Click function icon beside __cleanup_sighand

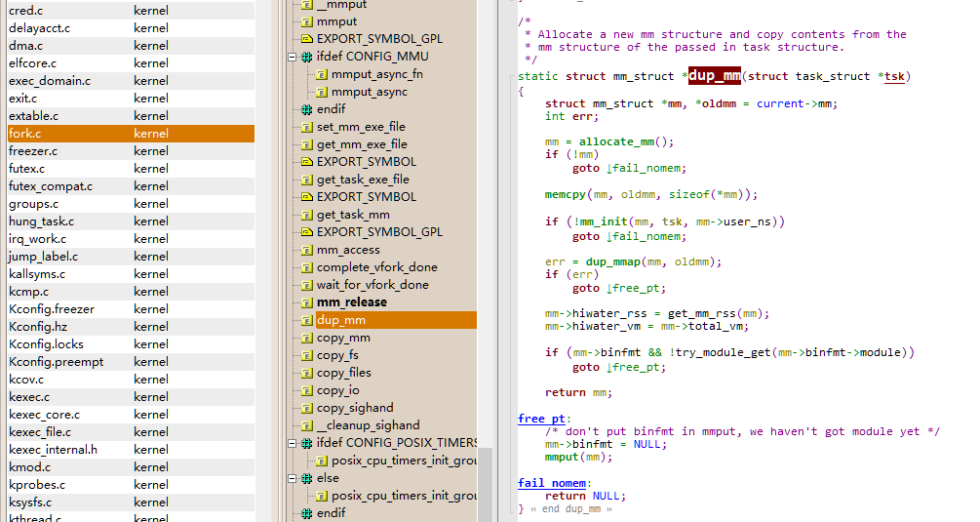tap(306, 425)
